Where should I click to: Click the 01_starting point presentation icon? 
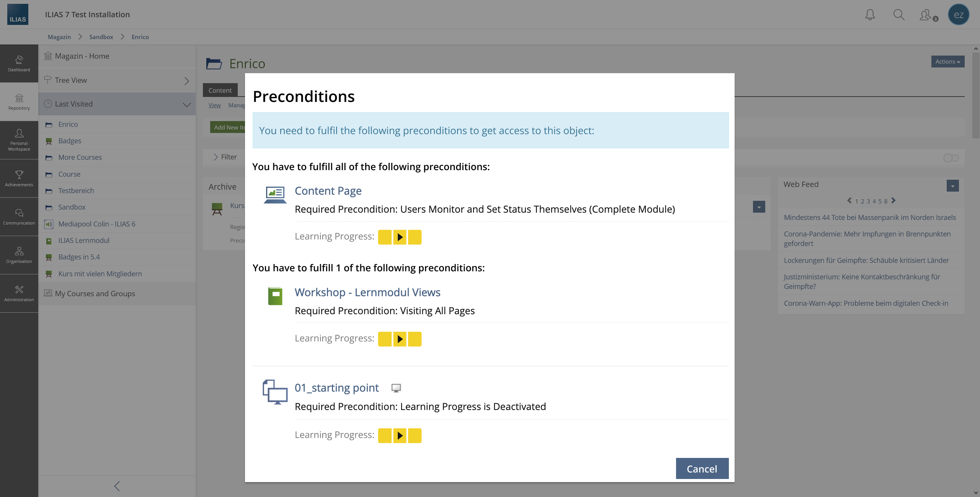[x=396, y=388]
